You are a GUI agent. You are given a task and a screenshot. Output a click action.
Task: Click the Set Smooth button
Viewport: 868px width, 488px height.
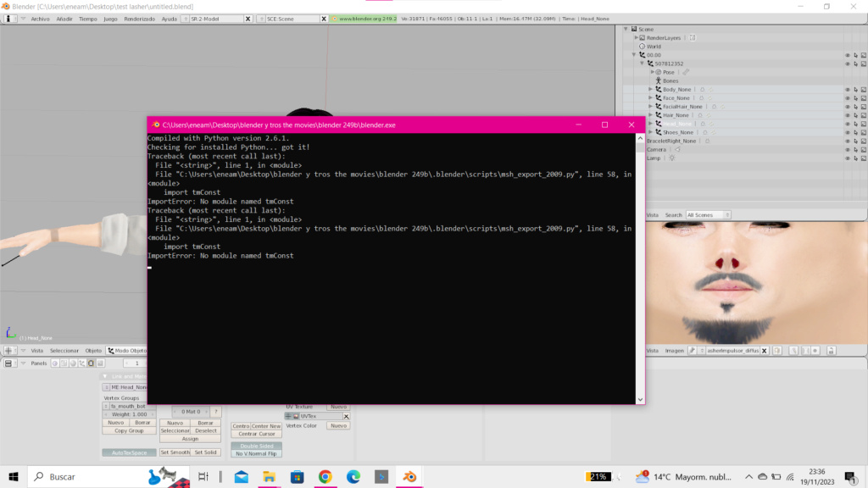click(x=175, y=452)
